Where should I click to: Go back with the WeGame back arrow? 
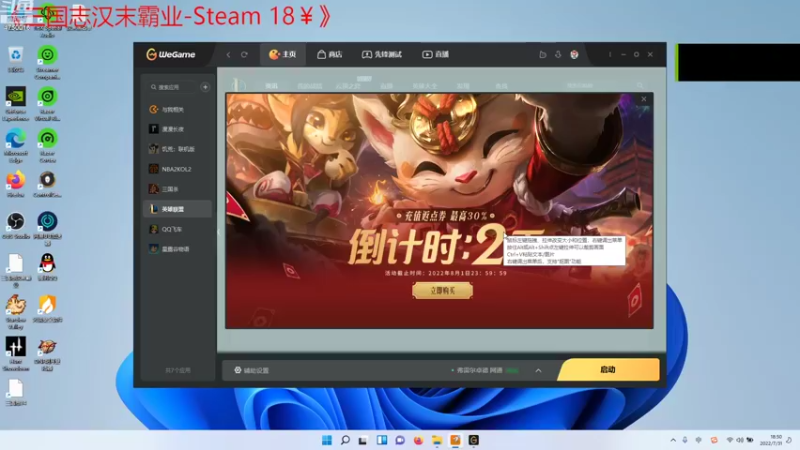click(x=229, y=55)
